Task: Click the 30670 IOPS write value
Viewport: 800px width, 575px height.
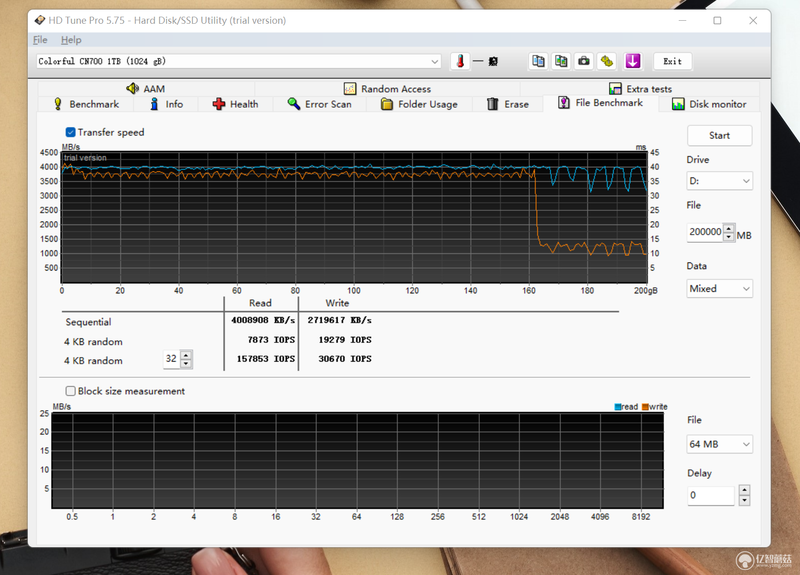Action: (x=345, y=359)
